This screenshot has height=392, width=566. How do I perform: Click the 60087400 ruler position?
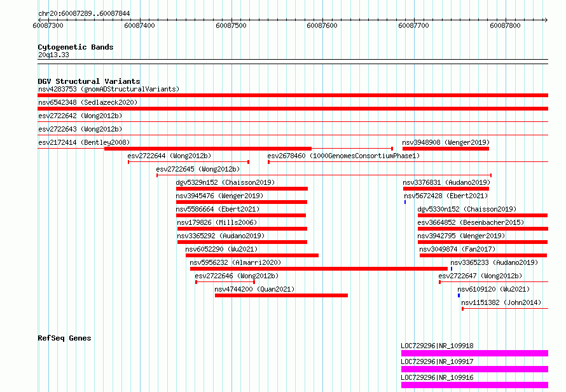pos(139,25)
